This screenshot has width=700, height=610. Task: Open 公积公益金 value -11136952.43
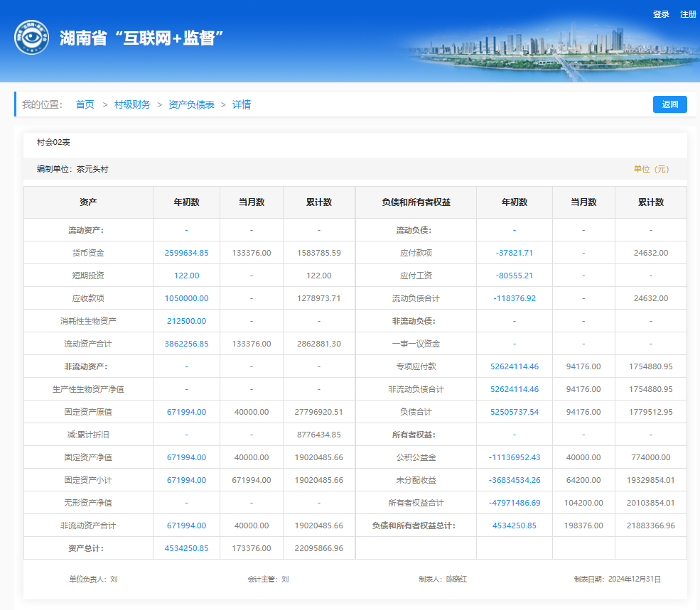pos(515,458)
